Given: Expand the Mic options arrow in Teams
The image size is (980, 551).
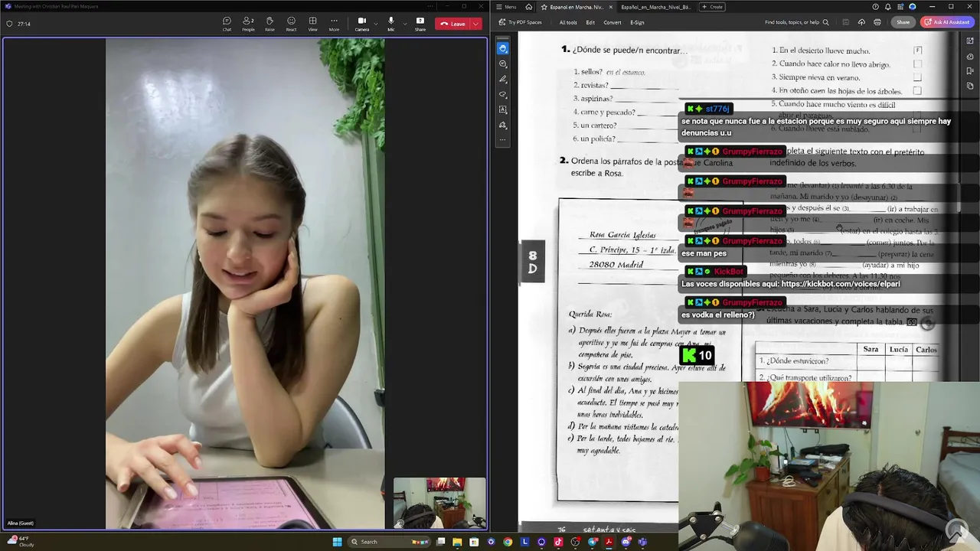Looking at the screenshot, I should pos(404,24).
